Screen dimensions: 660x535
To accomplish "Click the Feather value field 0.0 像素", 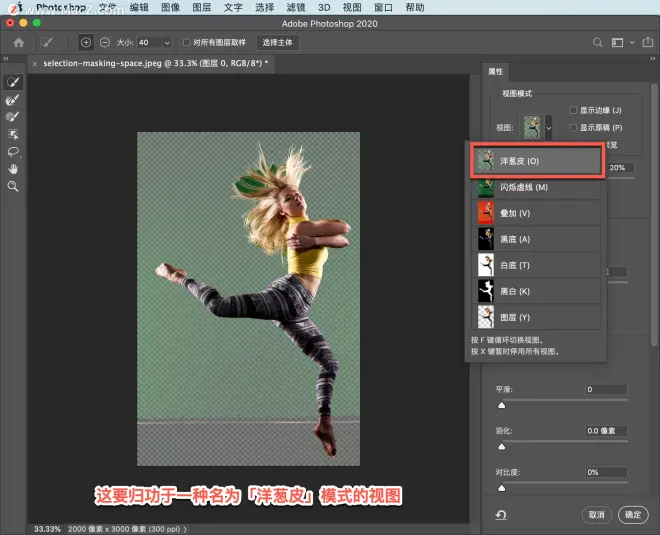I will (x=606, y=431).
